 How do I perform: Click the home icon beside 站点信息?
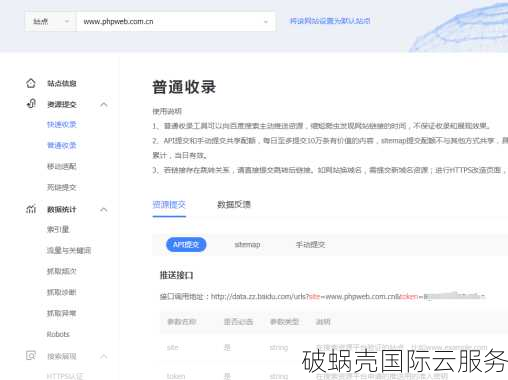pos(31,83)
